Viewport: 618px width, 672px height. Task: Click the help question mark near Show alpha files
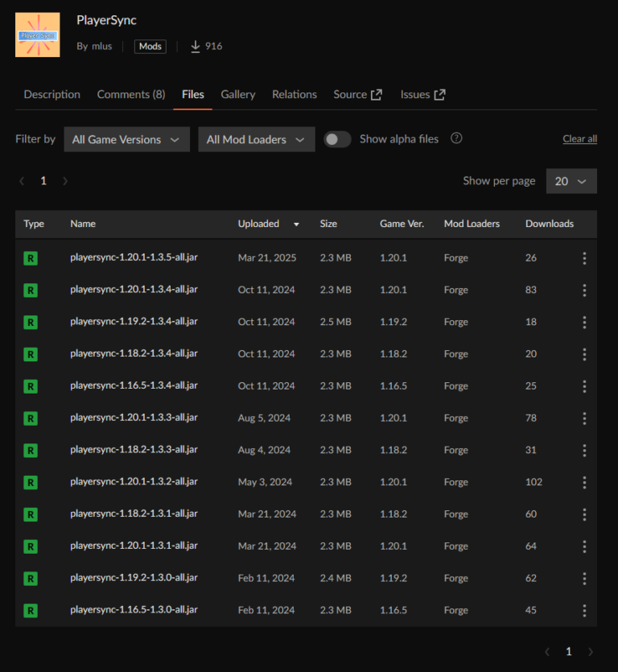pos(456,138)
